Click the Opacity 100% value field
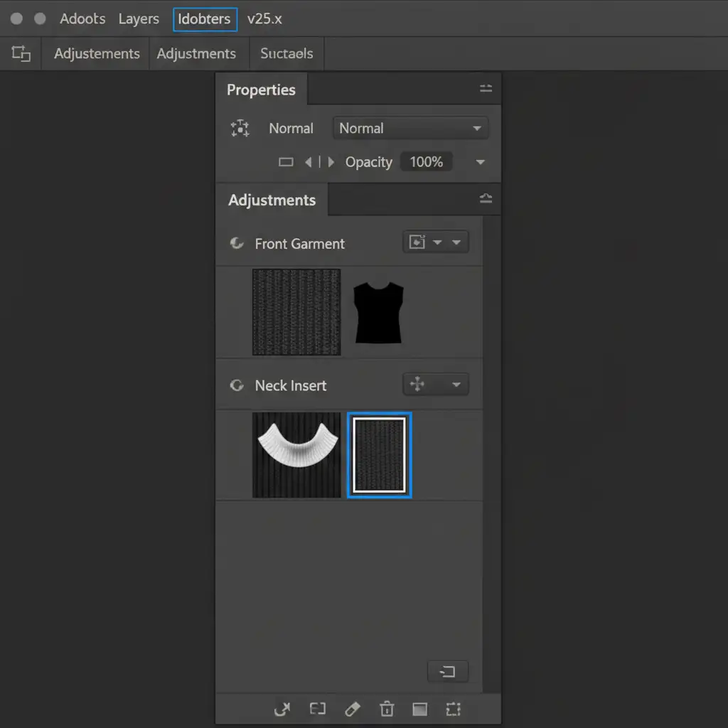The image size is (728, 728). click(x=427, y=162)
